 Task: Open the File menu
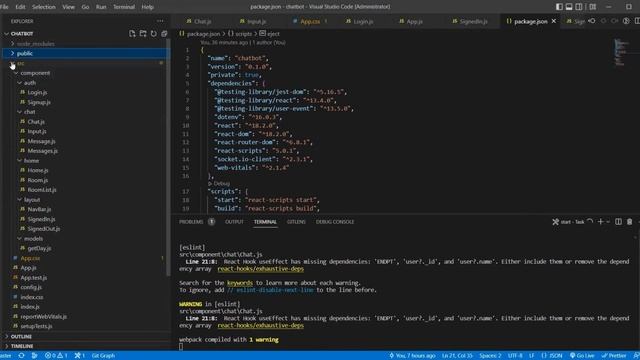click(x=5, y=7)
